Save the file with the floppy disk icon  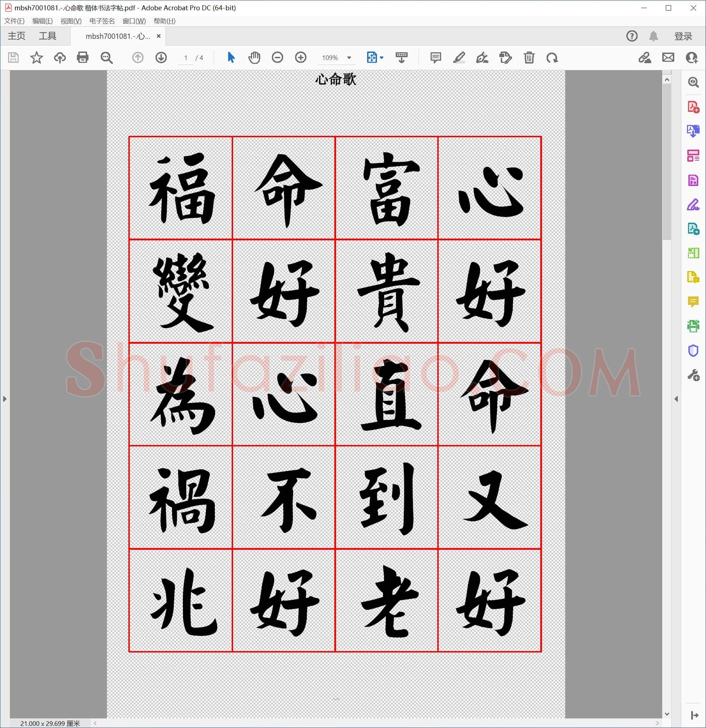[13, 58]
